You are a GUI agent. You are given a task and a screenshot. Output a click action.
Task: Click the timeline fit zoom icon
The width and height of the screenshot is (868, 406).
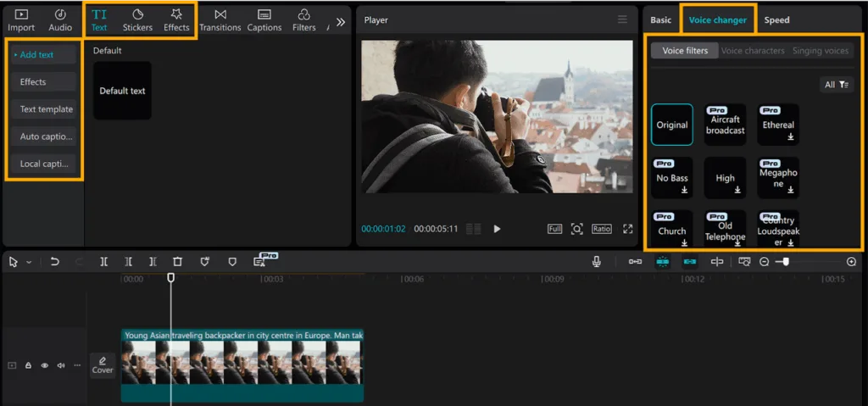[744, 261]
